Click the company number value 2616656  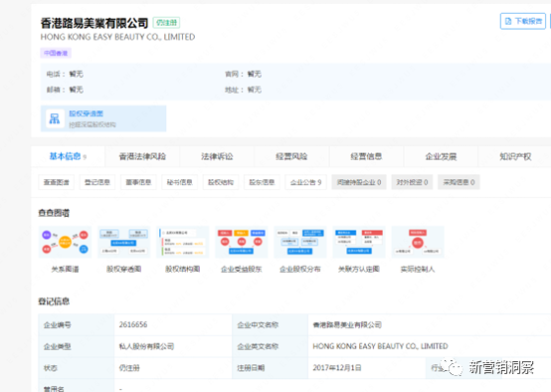point(133,324)
